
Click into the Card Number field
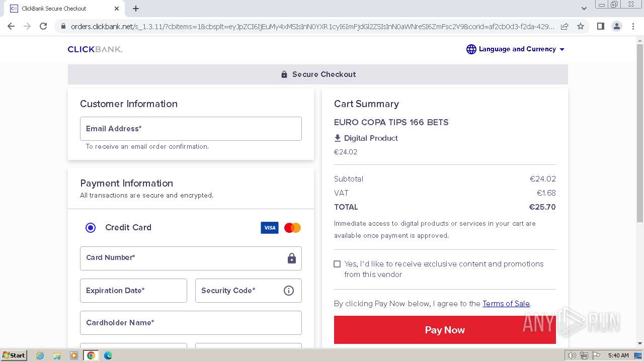pyautogui.click(x=184, y=258)
